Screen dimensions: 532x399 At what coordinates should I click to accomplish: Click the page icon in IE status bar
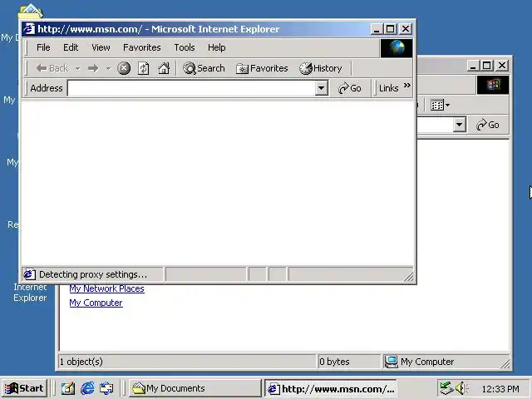[29, 274]
